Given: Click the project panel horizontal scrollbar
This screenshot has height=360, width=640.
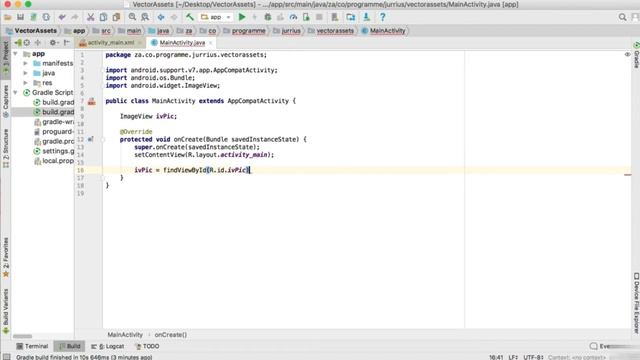Looking at the screenshot, I should pyautogui.click(x=22, y=336).
